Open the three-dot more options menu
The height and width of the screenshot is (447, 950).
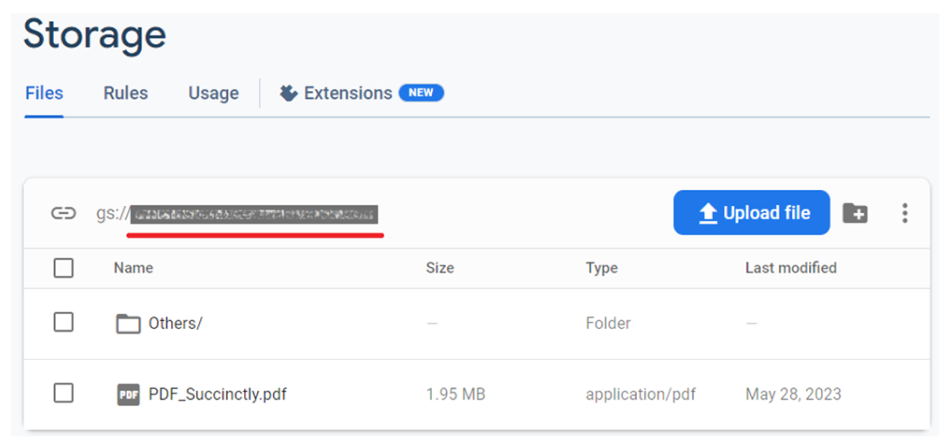pyautogui.click(x=905, y=213)
